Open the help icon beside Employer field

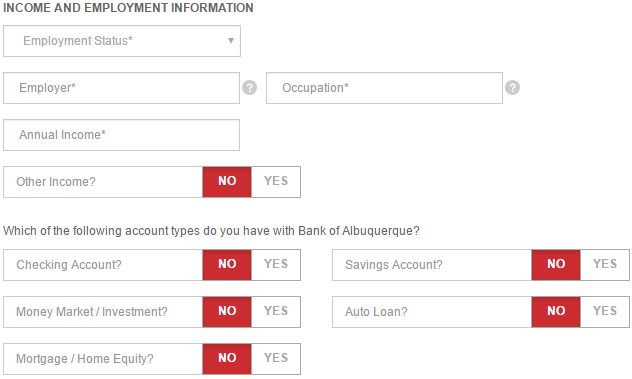pos(249,87)
